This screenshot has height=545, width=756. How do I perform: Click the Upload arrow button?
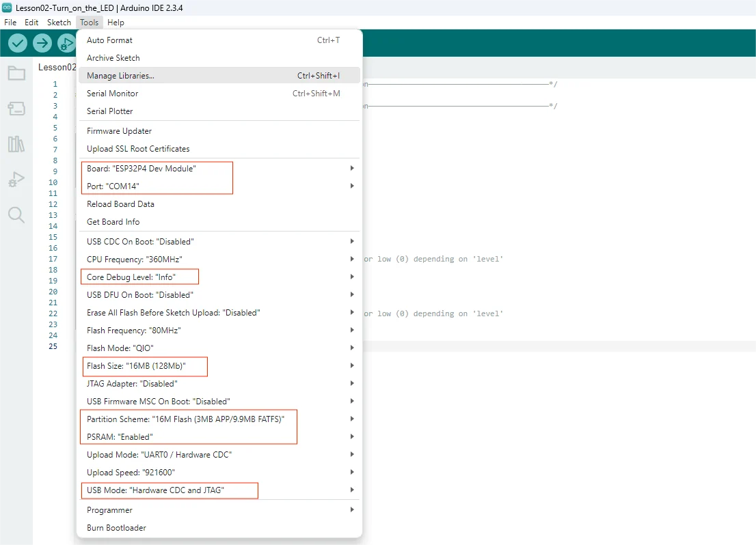coord(42,44)
